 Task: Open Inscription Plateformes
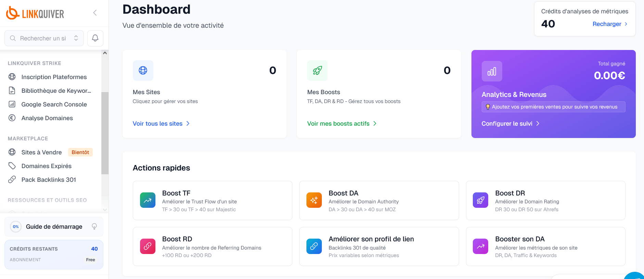(54, 77)
